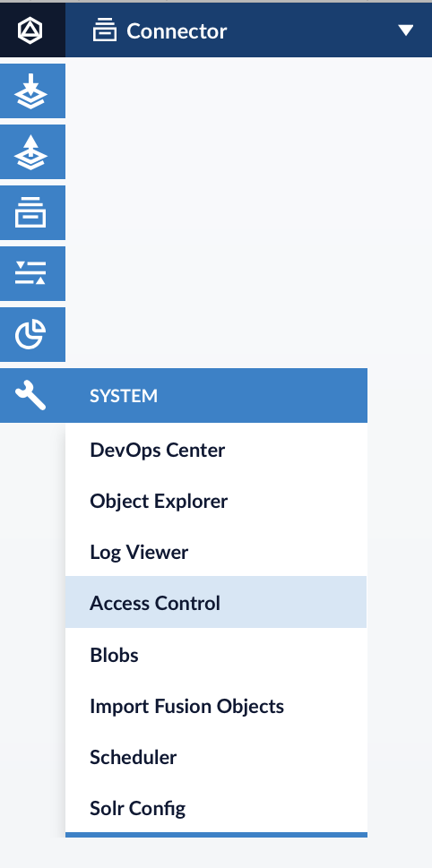Click the SYSTEM menu header
The image size is (432, 868).
tap(216, 395)
